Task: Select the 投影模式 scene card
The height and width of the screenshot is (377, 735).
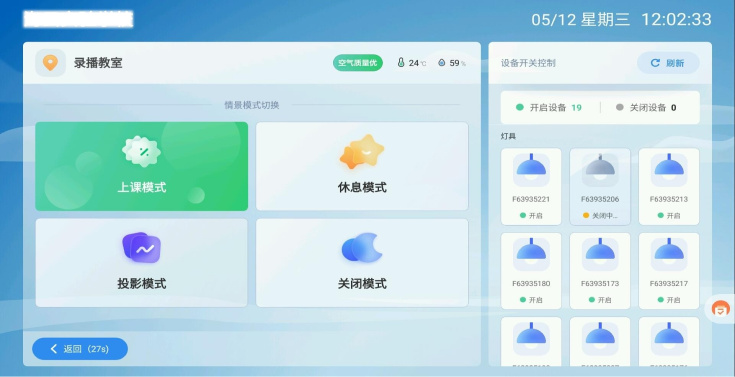Action: tap(142, 263)
